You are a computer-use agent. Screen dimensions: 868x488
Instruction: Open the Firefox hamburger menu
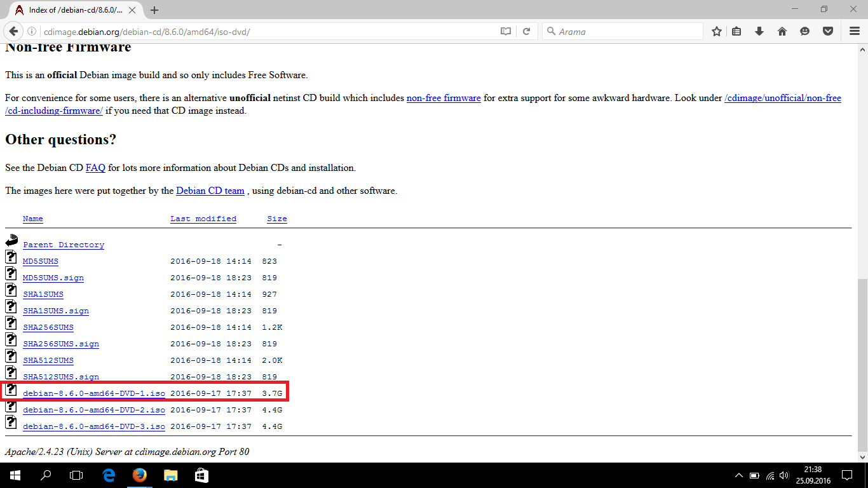pyautogui.click(x=854, y=31)
